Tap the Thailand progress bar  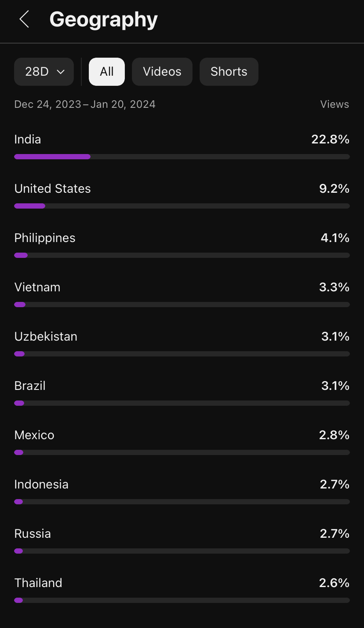coord(182,600)
